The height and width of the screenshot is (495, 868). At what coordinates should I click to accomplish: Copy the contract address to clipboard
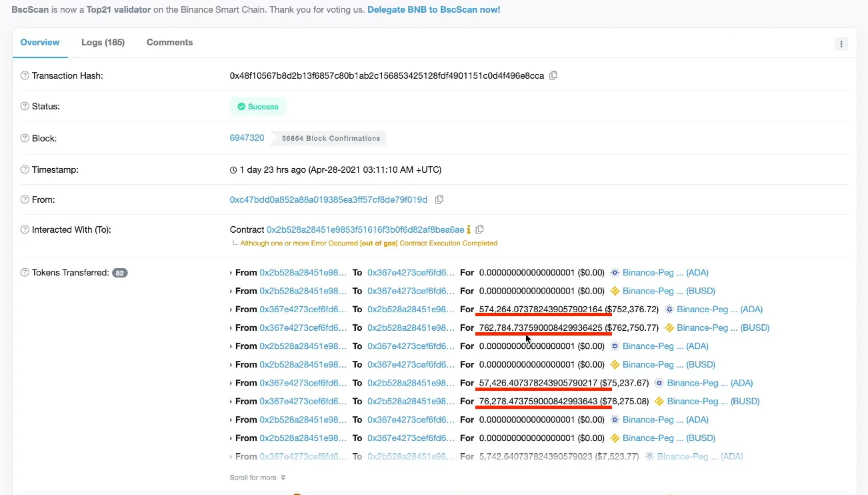[480, 229]
